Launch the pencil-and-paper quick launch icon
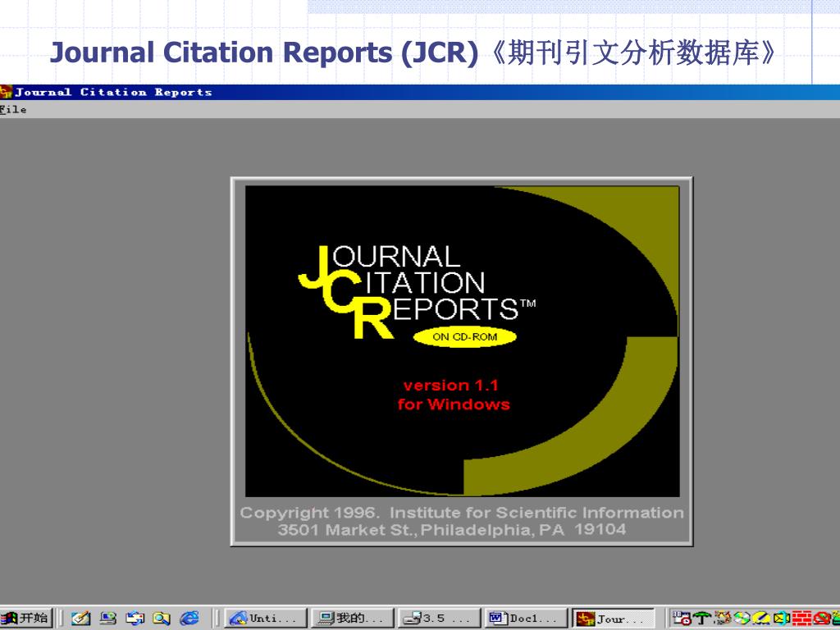The height and width of the screenshot is (630, 840). 81,619
